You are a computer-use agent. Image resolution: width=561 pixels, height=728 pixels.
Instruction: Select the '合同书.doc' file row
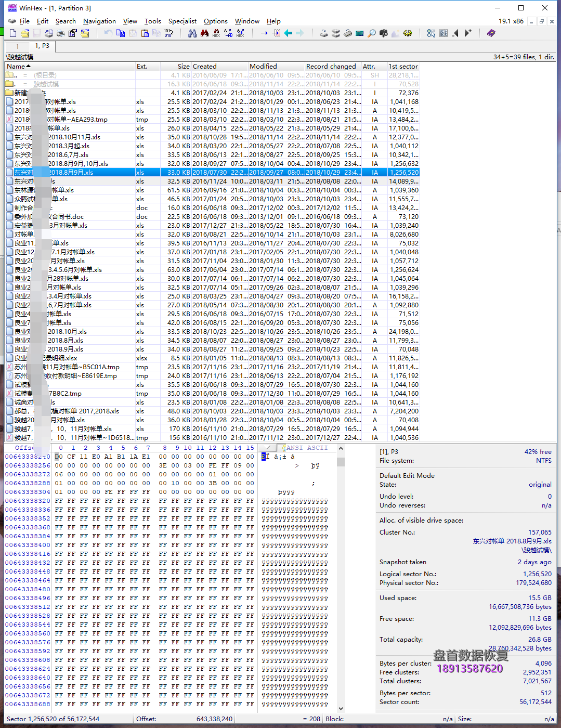[x=212, y=217]
